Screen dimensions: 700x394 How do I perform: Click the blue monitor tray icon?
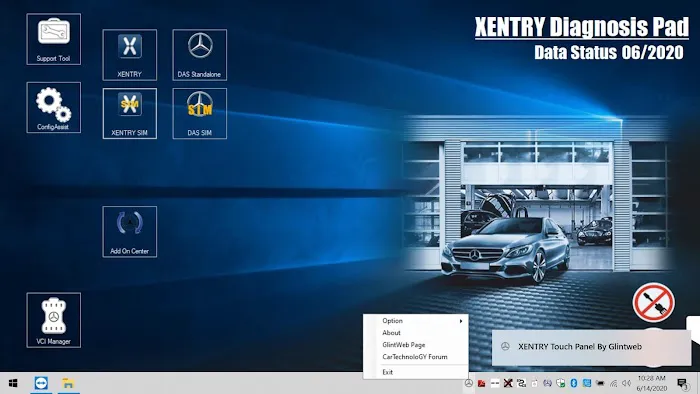[587, 383]
